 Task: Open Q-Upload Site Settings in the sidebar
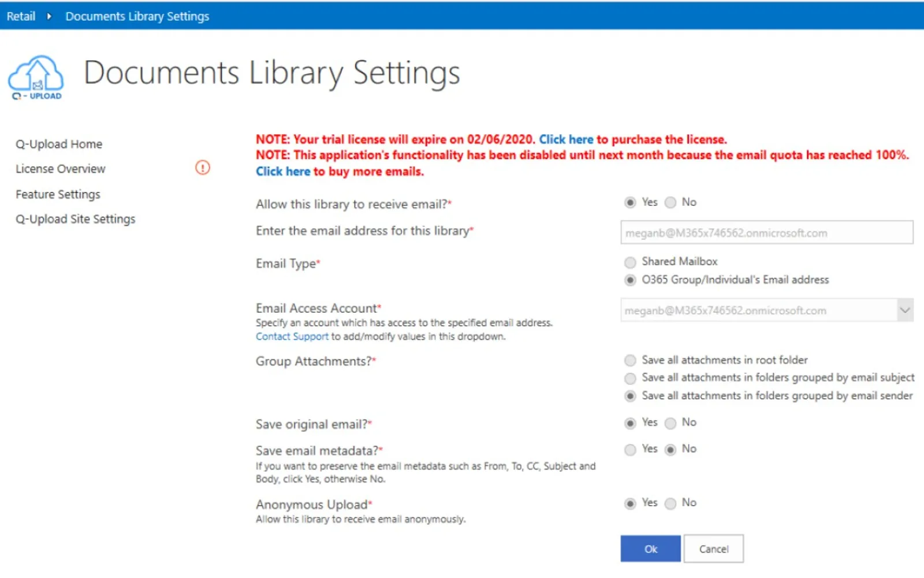pos(76,219)
